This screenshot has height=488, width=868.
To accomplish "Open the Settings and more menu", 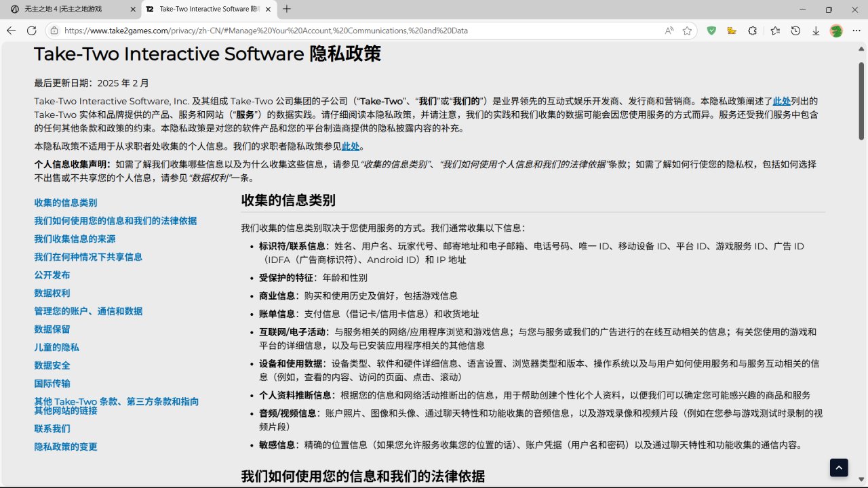I will [856, 30].
